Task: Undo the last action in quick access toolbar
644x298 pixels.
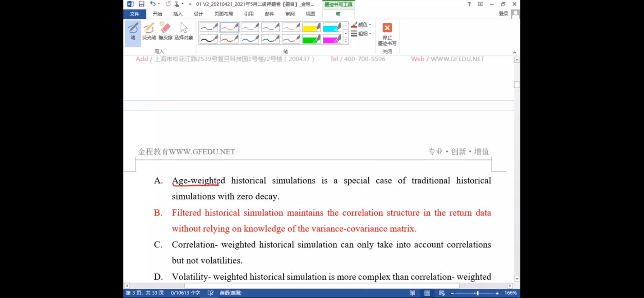Action: pos(153,4)
